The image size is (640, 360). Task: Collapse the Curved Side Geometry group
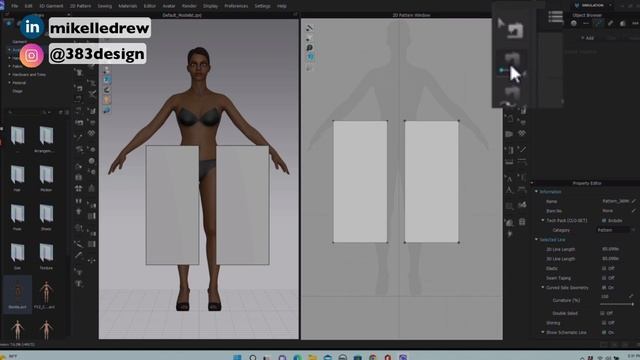tap(543, 287)
